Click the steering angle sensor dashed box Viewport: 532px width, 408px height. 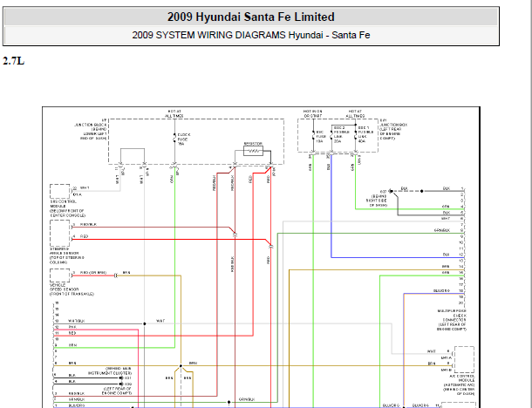[x=59, y=234]
